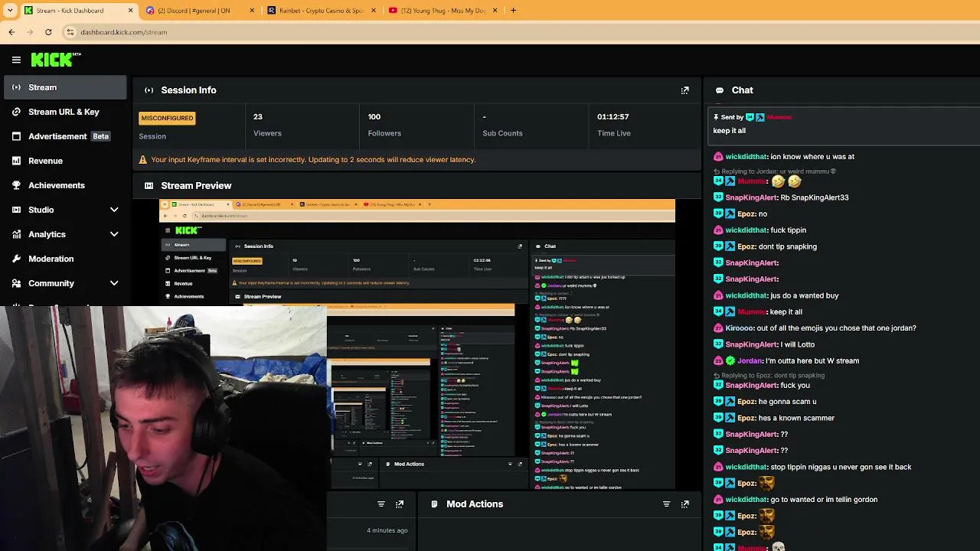
Task: Click the Session Info broadcast icon
Action: tap(149, 90)
